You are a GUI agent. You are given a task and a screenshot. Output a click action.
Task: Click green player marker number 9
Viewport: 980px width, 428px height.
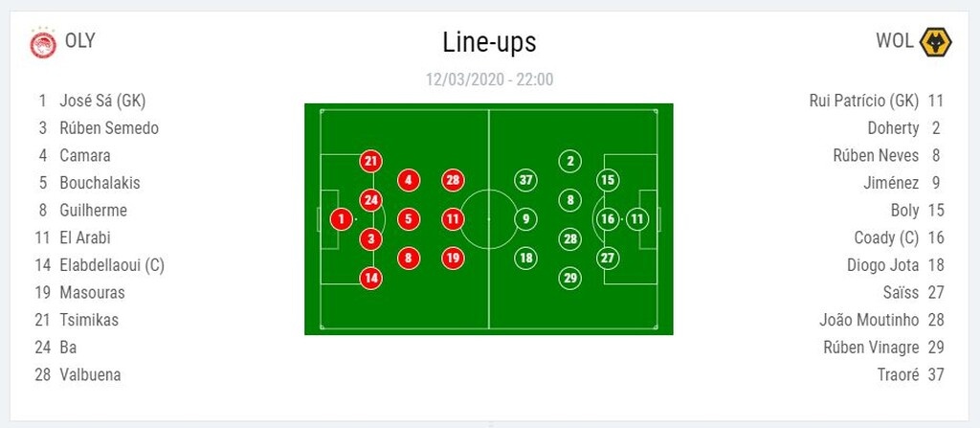click(x=524, y=219)
